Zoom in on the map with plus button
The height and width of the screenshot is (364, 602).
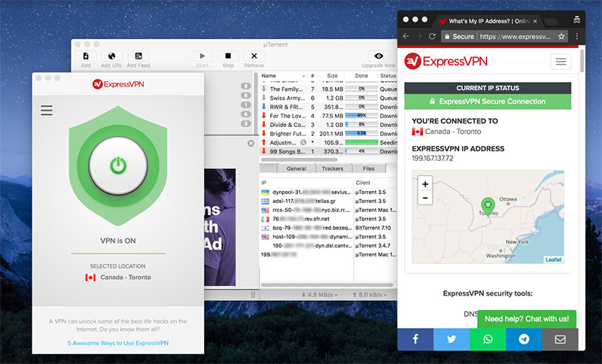pyautogui.click(x=425, y=184)
